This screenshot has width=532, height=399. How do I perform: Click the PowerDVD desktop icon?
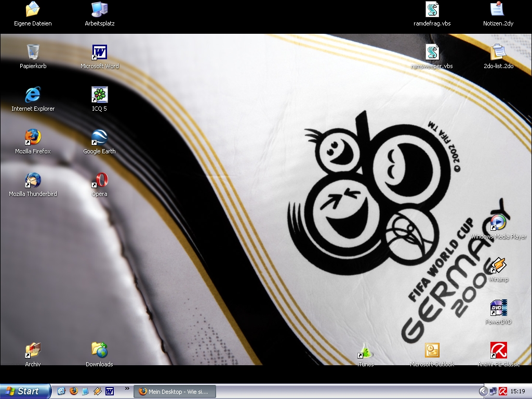(498, 308)
